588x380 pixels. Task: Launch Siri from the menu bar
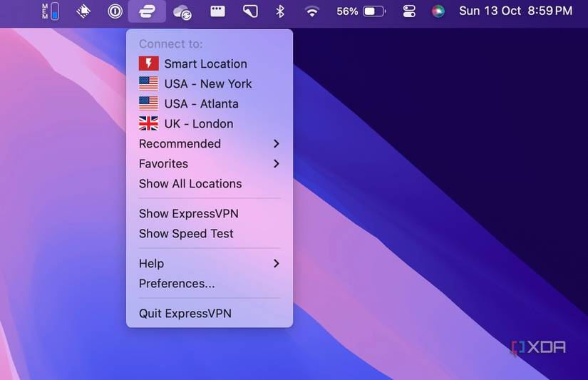438,11
